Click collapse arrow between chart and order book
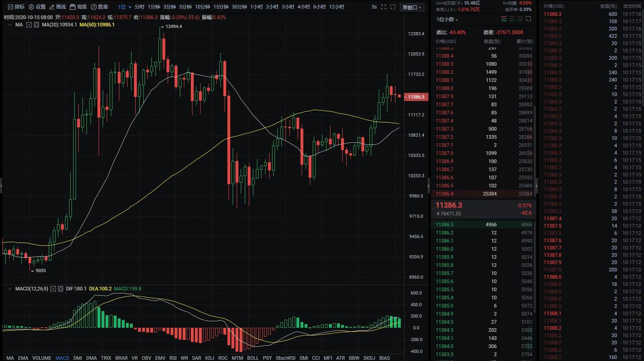The image size is (644, 361). (x=429, y=186)
